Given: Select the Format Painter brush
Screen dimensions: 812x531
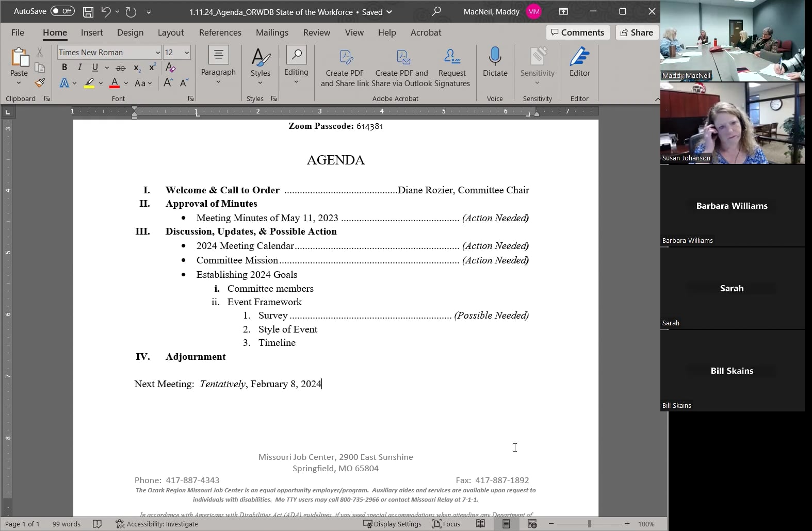Looking at the screenshot, I should 40,82.
